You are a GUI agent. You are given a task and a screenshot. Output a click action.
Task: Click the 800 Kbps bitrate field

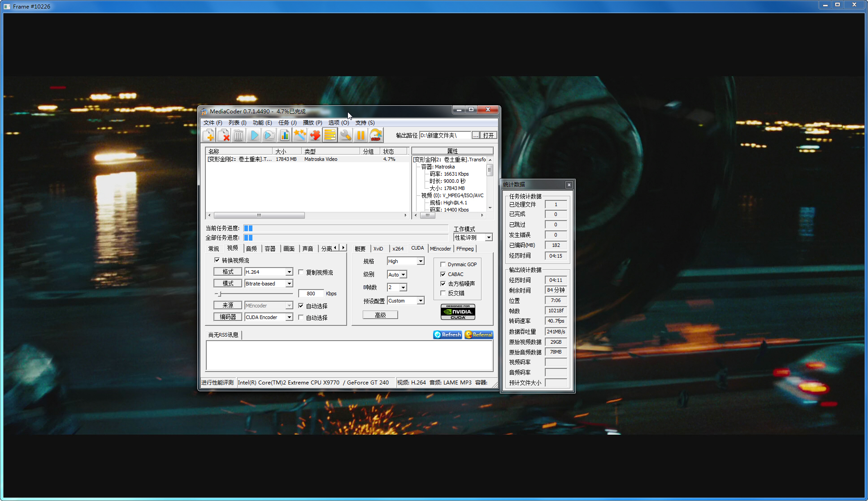point(311,294)
